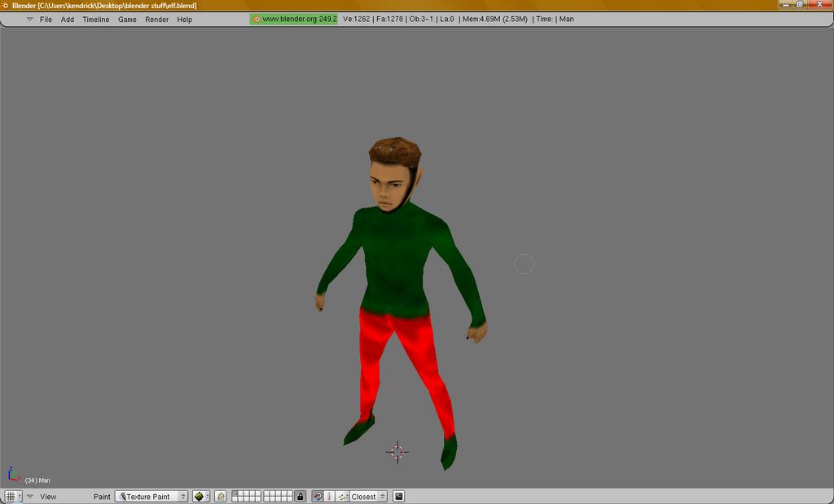Select the first layer button in the layer grid
This screenshot has height=504, width=834.
click(235, 493)
